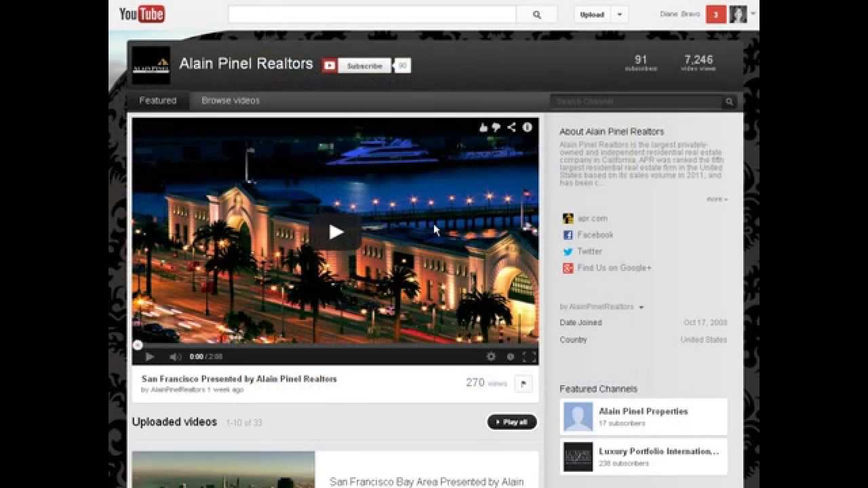Enter fullscreen mode in the player
Image resolution: width=868 pixels, height=488 pixels.
[530, 357]
